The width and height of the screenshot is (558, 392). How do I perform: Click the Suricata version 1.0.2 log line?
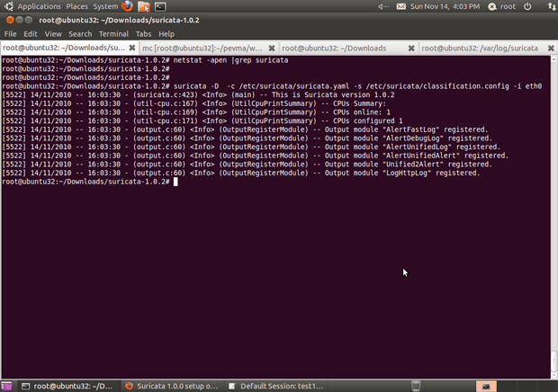tap(198, 95)
